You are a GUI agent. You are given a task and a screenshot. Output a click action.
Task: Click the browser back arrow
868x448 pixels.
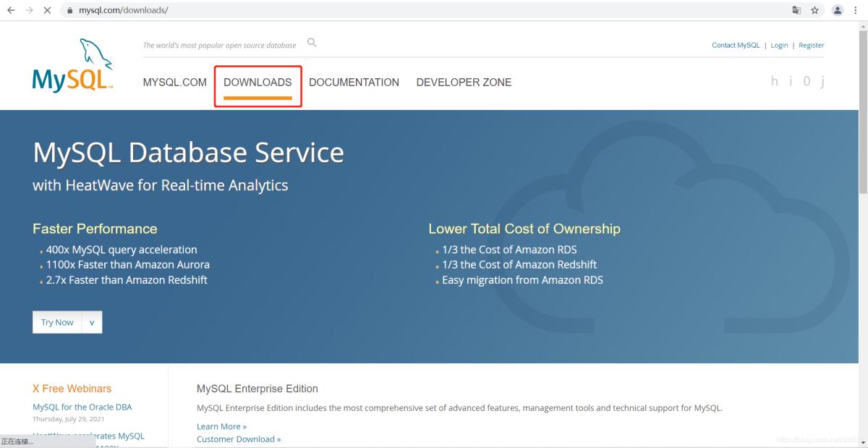coord(11,11)
